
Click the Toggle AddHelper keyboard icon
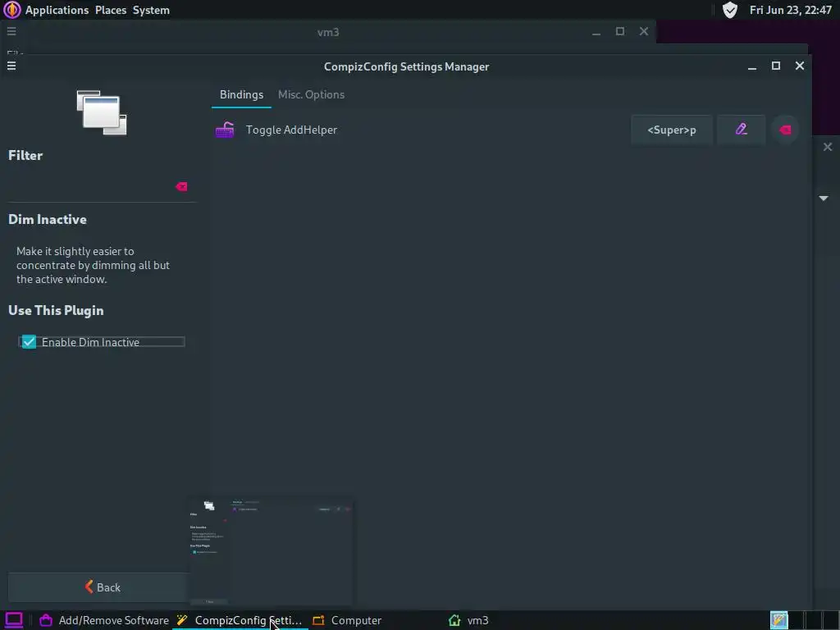[225, 130]
